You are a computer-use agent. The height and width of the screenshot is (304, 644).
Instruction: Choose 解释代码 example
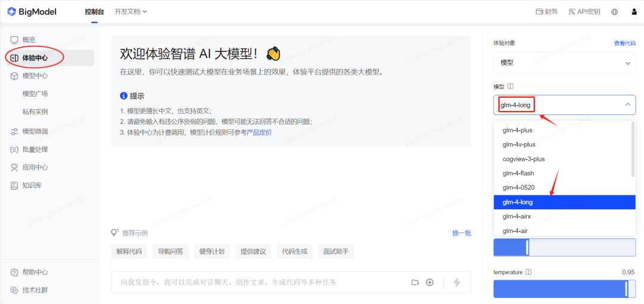coord(129,252)
